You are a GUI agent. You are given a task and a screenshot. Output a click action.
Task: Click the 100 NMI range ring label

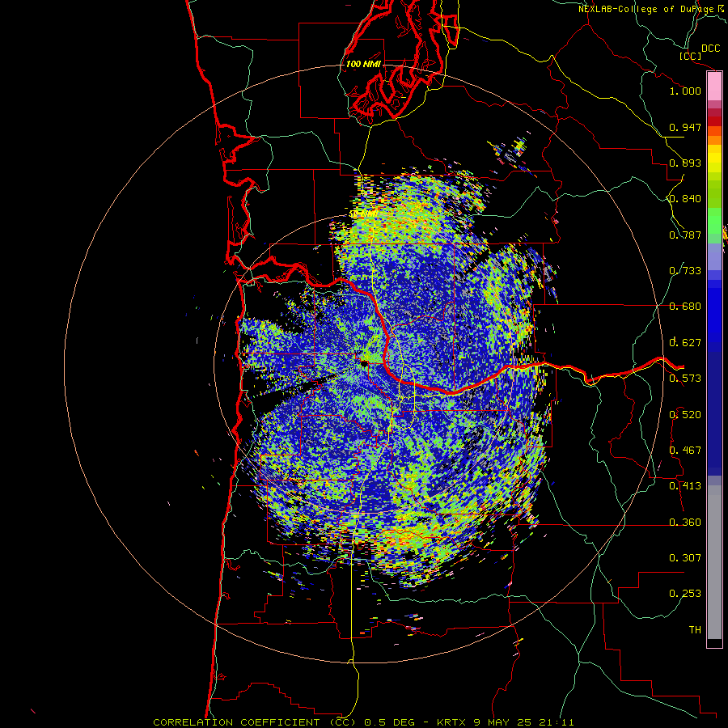tap(363, 64)
